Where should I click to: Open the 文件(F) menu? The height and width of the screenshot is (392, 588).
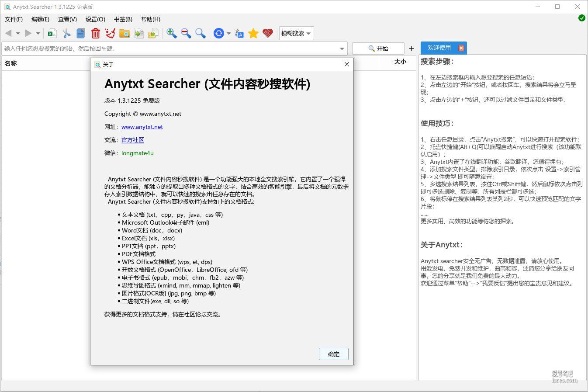(x=14, y=19)
